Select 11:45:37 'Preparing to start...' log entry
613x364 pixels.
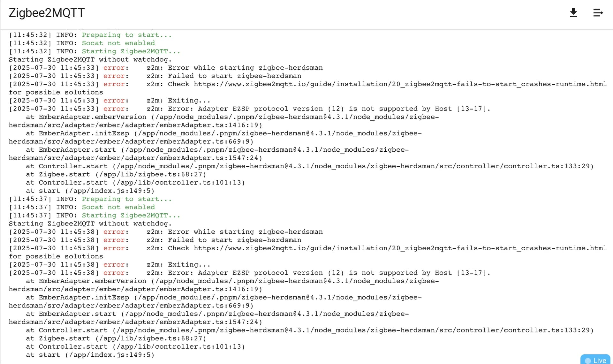click(x=90, y=199)
